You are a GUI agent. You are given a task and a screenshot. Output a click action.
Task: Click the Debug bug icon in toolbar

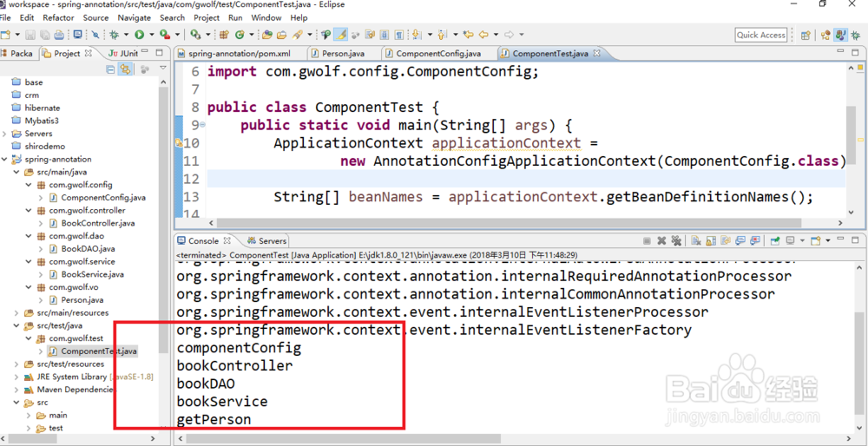click(114, 35)
